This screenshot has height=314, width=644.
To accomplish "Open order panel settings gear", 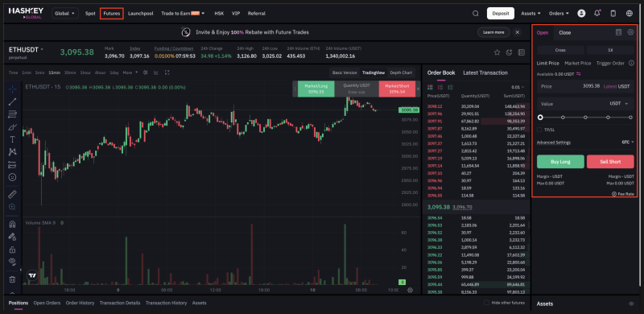I will (630, 32).
